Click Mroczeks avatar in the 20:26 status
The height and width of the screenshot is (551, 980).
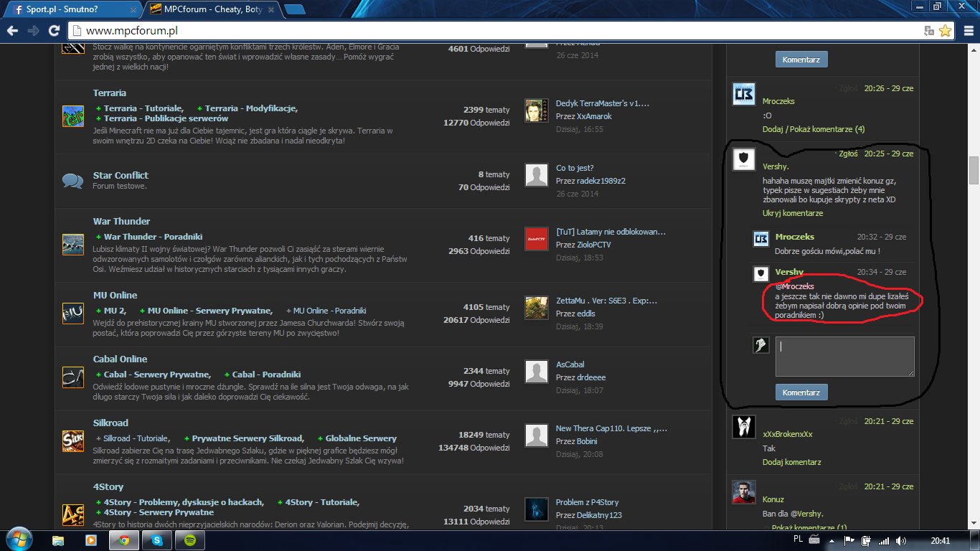pos(744,94)
